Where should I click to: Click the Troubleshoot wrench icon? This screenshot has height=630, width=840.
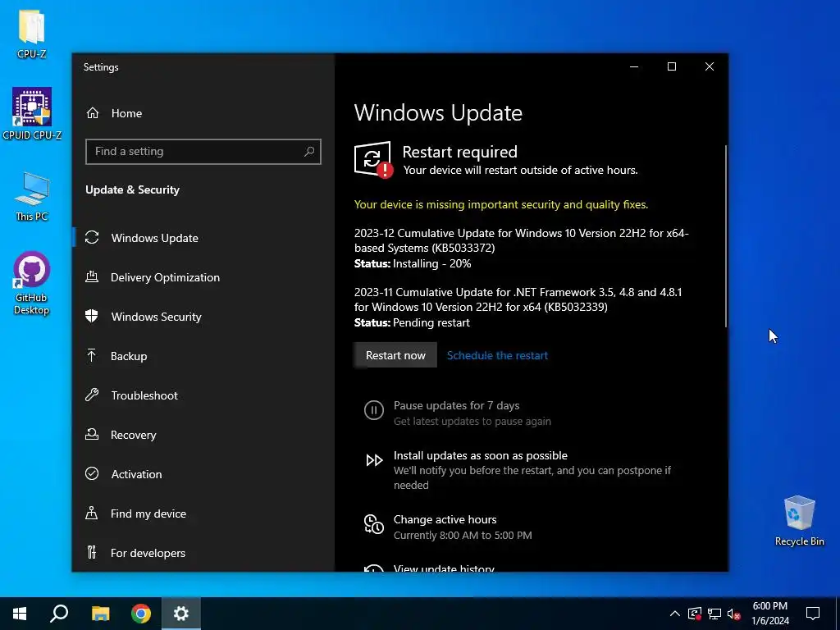[x=92, y=395]
